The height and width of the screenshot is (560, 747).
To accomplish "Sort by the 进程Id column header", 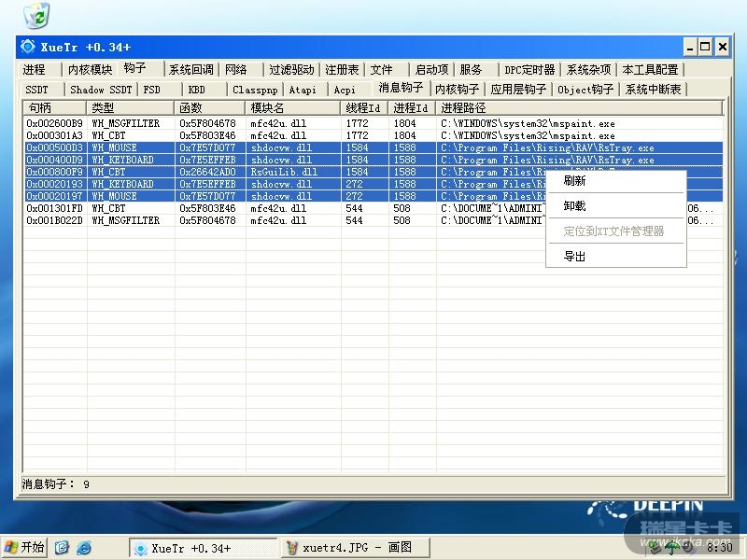I will pyautogui.click(x=412, y=108).
